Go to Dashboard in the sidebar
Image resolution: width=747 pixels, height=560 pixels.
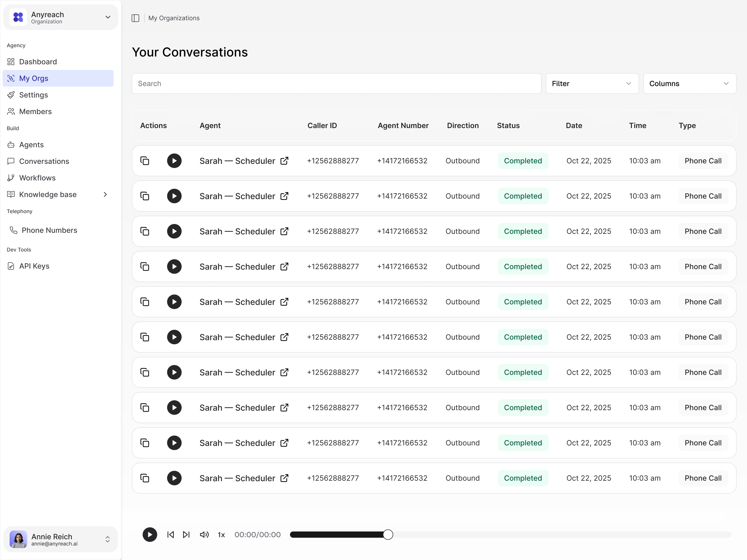click(x=38, y=62)
